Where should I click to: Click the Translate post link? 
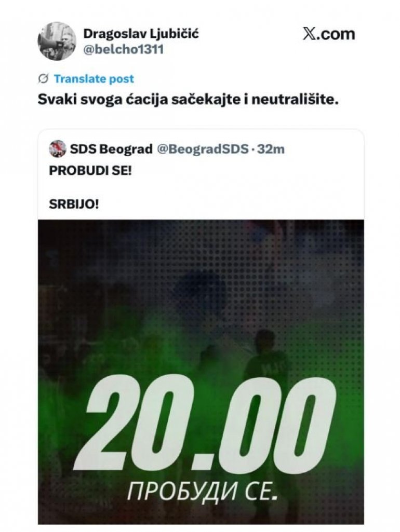click(x=94, y=79)
